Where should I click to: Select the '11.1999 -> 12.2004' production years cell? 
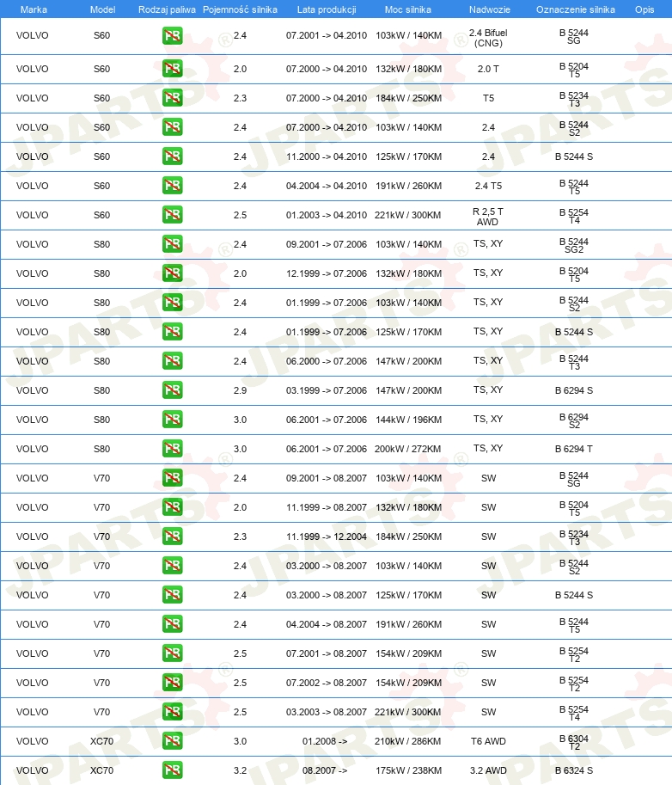click(327, 537)
